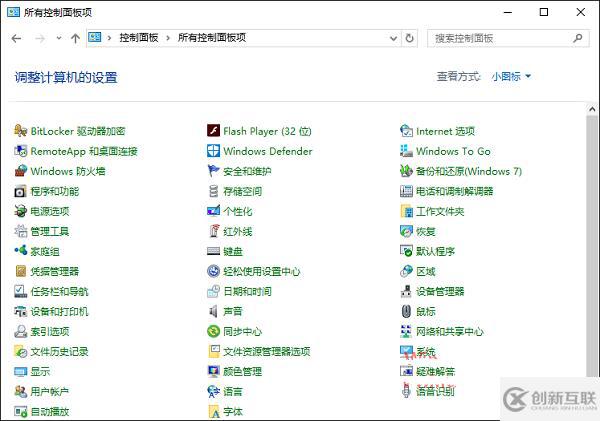
Task: Open the 默认程序 link
Action: pyautogui.click(x=435, y=251)
